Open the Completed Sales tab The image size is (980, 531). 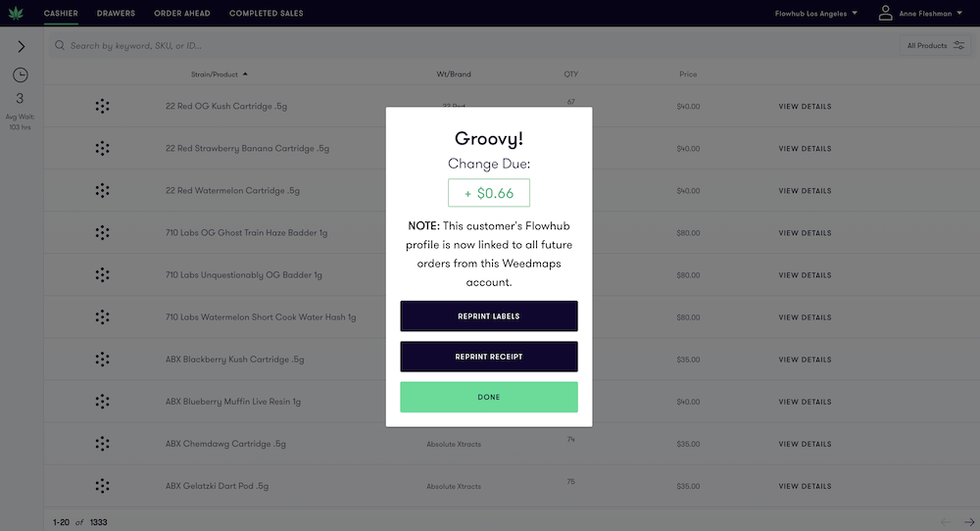[267, 13]
